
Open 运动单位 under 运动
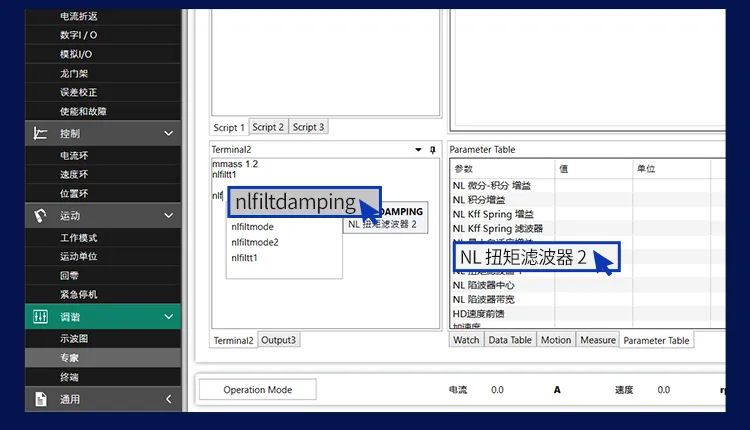coord(103,256)
